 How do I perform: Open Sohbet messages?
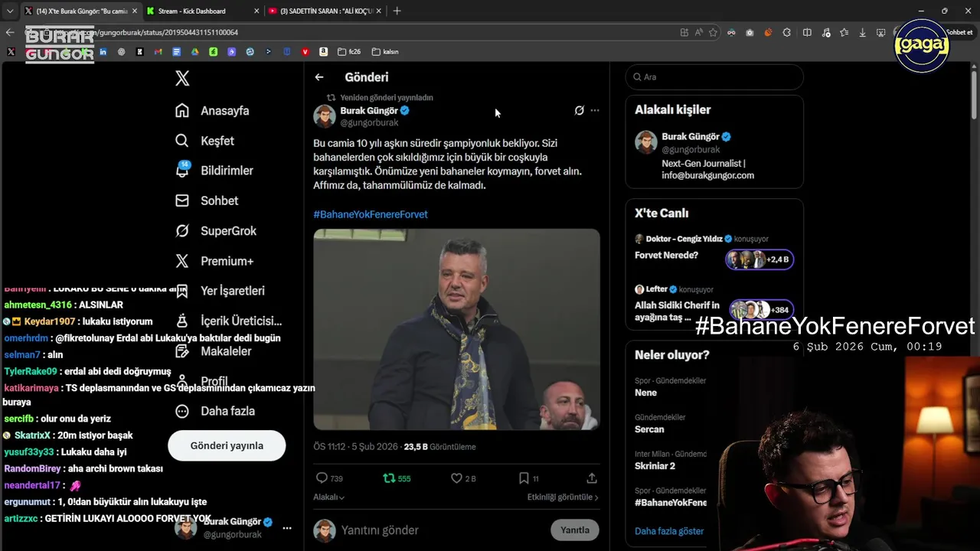(x=207, y=201)
